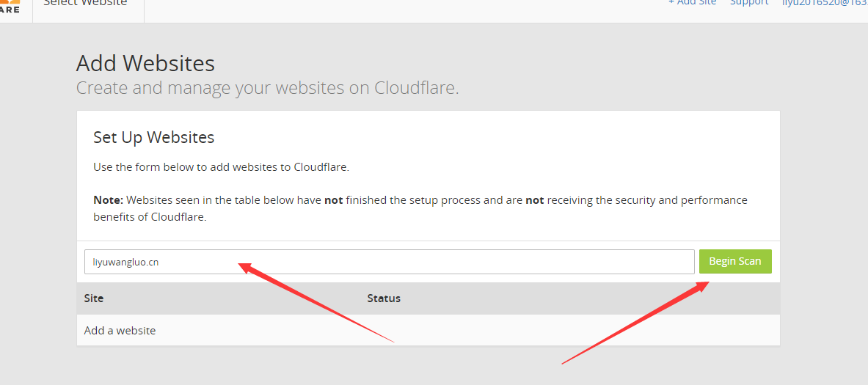Screen dimensions: 868x385
Task: Click the empty area right of Status header
Action: [x=590, y=298]
